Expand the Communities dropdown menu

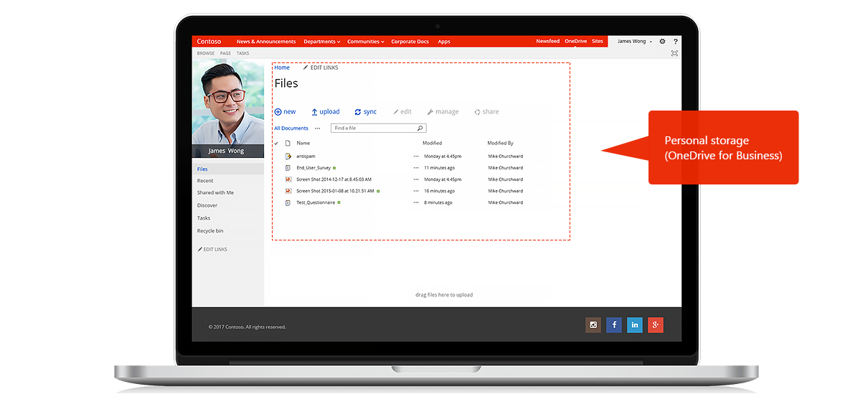(366, 42)
